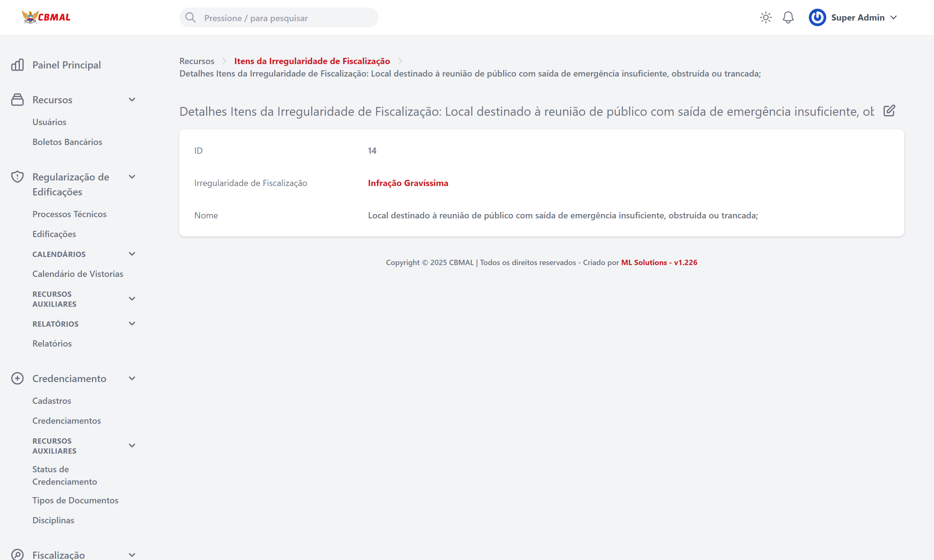Collapse the Calendários subsection

(132, 254)
